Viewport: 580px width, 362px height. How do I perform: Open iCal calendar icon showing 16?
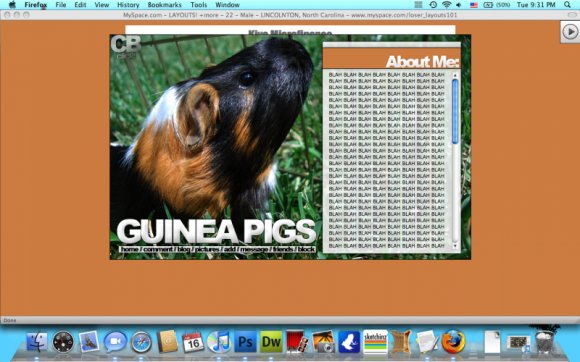(193, 342)
